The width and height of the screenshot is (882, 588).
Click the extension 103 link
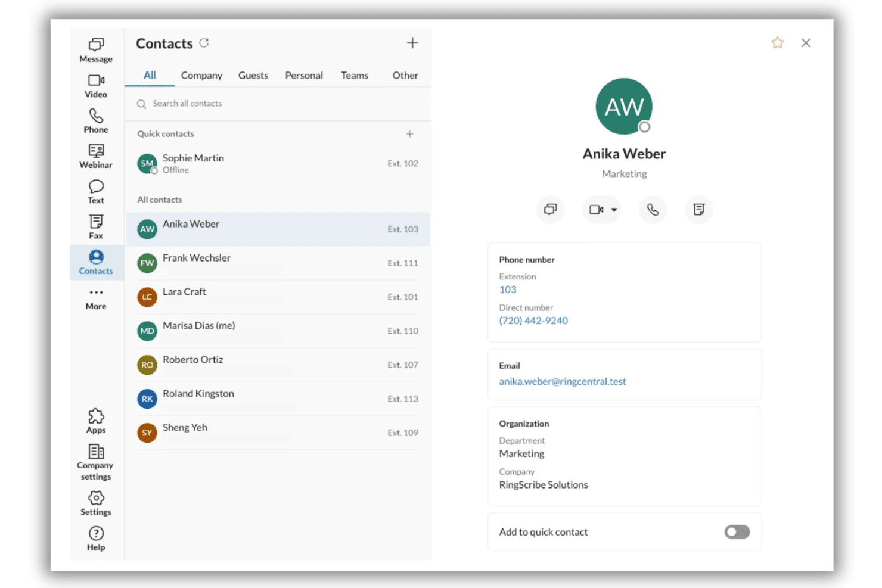click(508, 290)
